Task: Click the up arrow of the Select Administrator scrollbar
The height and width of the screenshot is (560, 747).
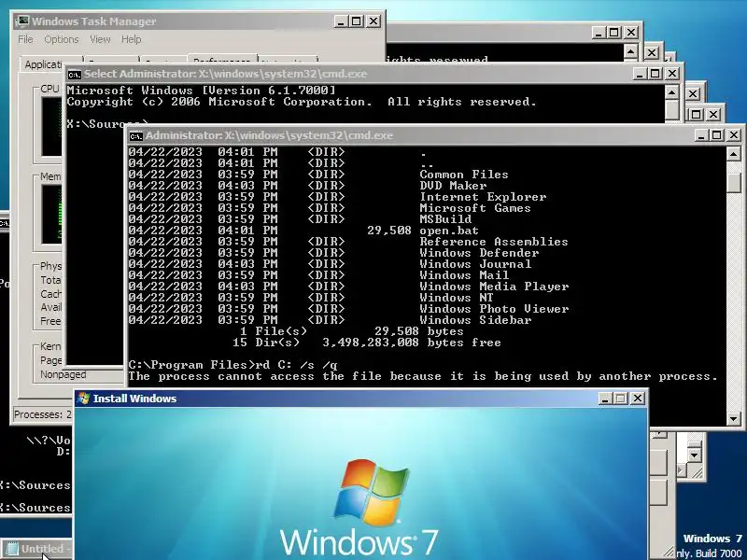Action: point(671,92)
